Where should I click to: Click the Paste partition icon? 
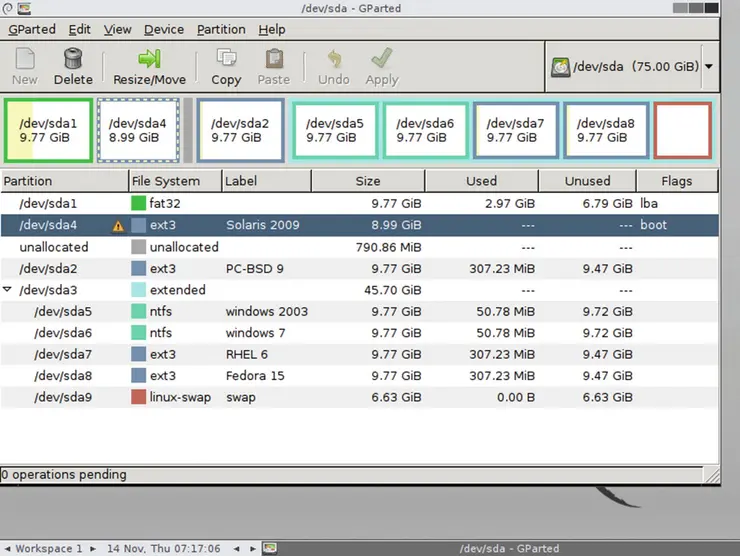tap(273, 59)
